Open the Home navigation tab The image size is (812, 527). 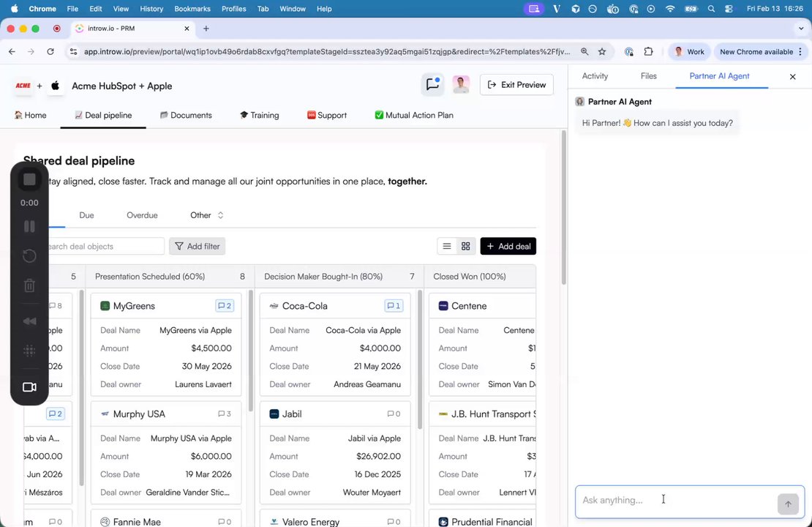30,115
